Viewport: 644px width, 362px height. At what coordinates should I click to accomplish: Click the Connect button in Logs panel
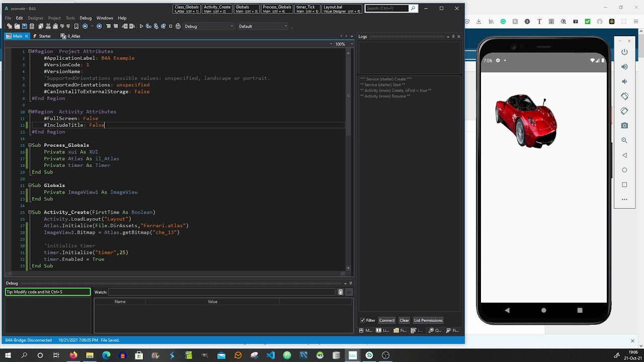pyautogui.click(x=387, y=320)
